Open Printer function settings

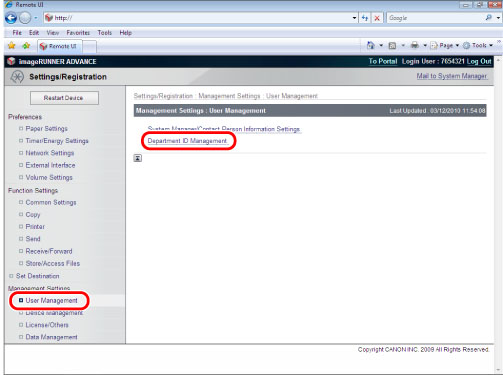point(35,227)
